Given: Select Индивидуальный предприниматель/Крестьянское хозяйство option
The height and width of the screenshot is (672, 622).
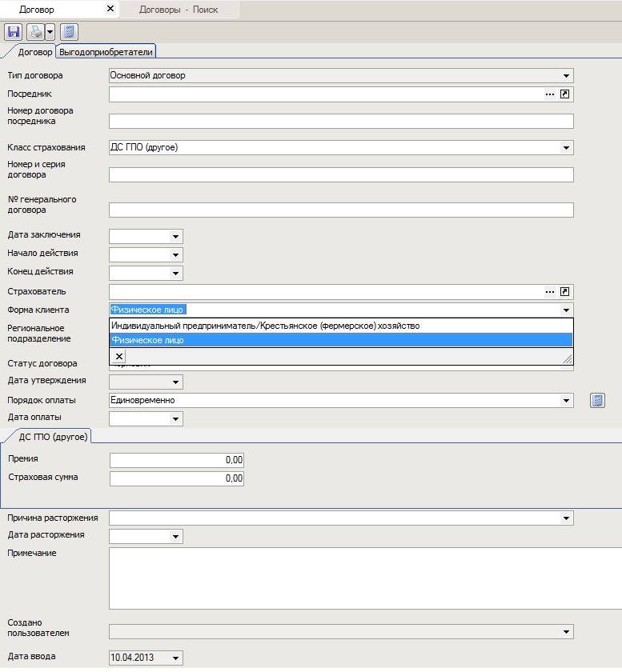Looking at the screenshot, I should point(265,326).
